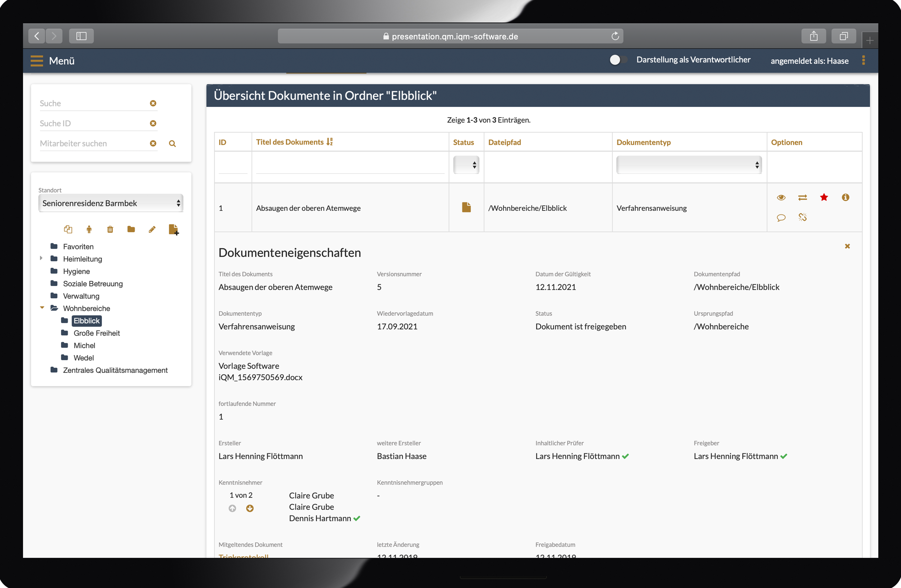Open the hamburger Menü
This screenshot has height=588, width=901.
pyautogui.click(x=37, y=61)
